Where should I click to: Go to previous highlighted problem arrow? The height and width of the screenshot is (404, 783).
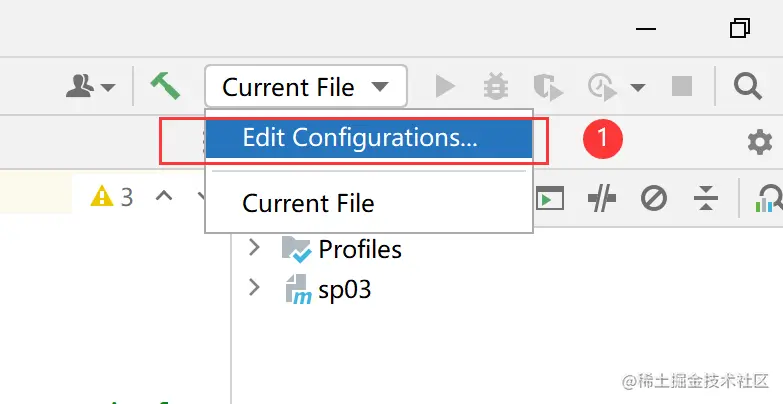tap(164, 196)
